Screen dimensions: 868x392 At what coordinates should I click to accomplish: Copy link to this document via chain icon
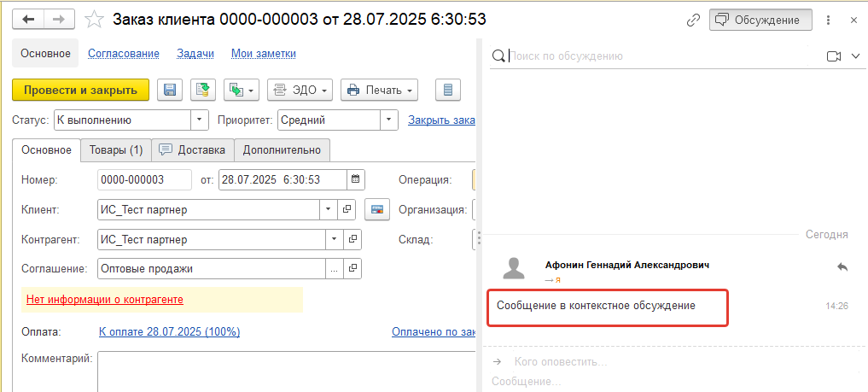click(693, 20)
